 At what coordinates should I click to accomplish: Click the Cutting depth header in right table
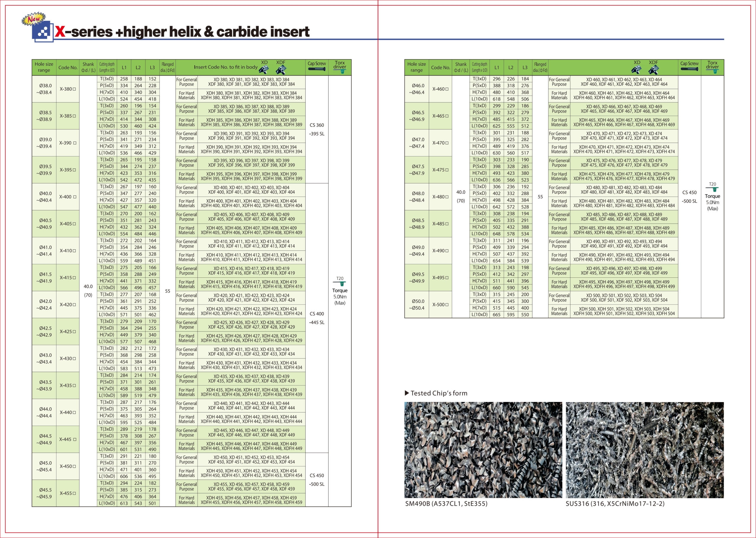(480, 67)
